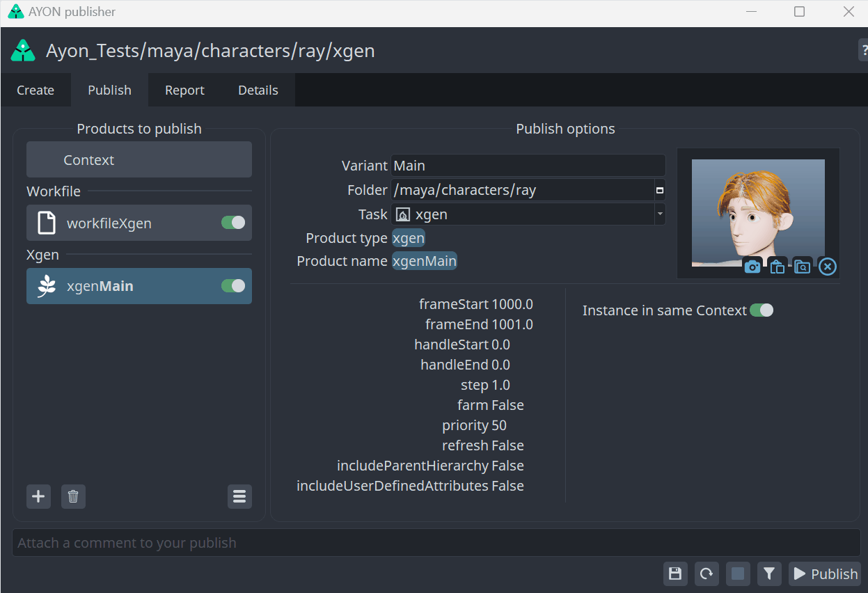Screen dimensions: 868x593
Task: Click the frameEnd 1001.0 value
Action: (x=512, y=324)
